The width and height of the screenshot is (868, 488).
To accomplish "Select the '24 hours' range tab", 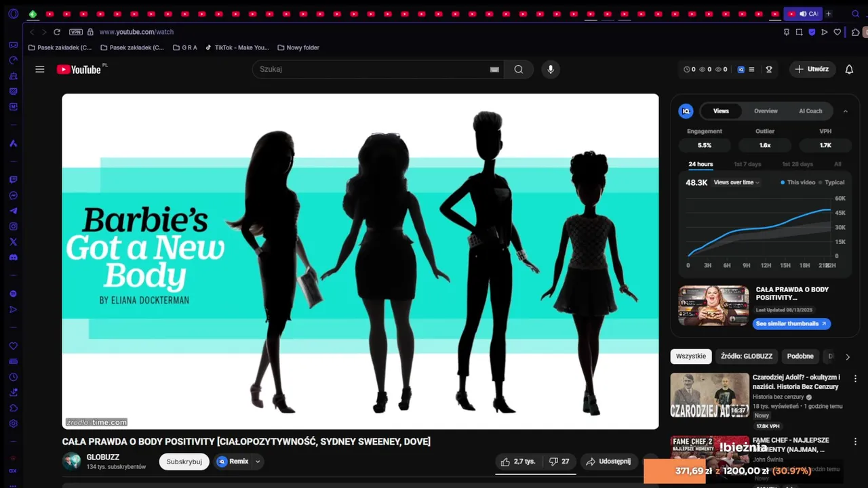I will [701, 164].
